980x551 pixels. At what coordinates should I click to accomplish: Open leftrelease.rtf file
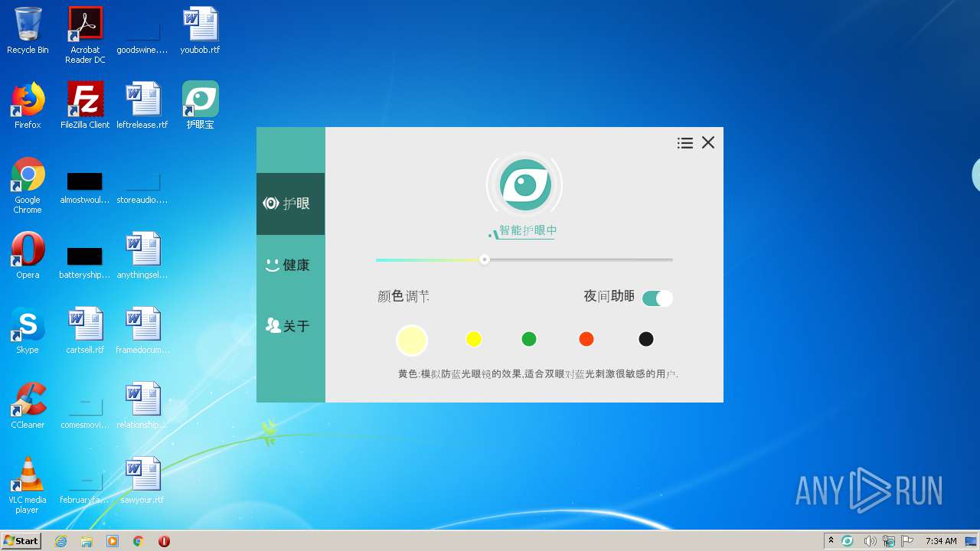[142, 106]
